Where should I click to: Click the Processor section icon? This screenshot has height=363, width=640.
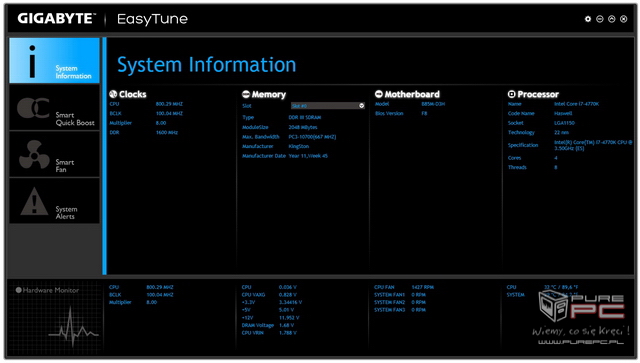[x=511, y=94]
